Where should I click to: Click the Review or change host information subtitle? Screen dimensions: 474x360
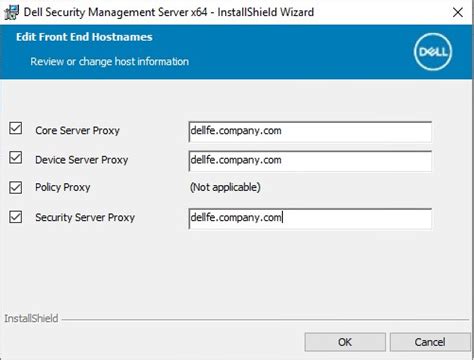click(x=110, y=62)
